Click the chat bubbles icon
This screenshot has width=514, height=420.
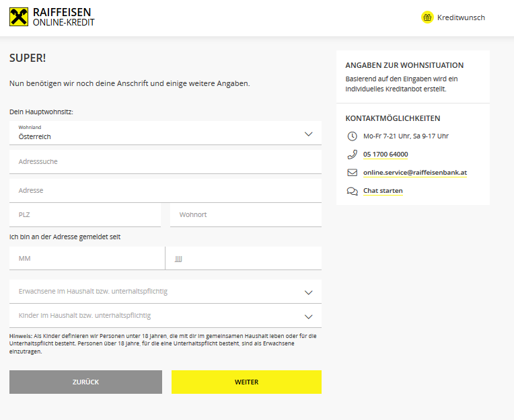[352, 191]
